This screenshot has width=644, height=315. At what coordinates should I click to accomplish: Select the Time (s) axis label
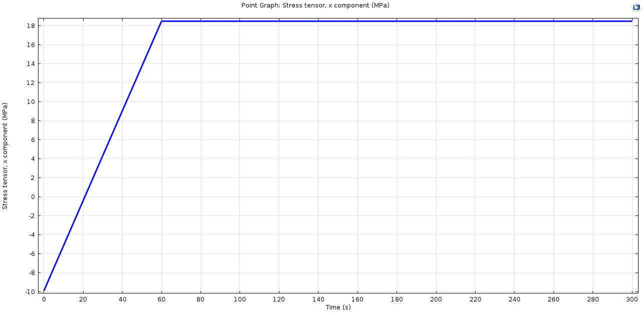[338, 307]
